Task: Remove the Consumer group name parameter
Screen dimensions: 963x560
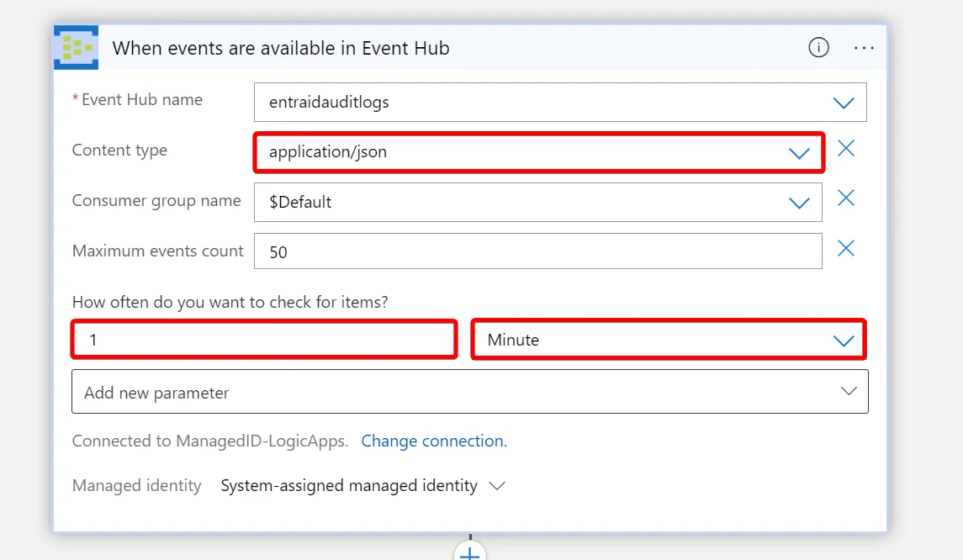Action: (x=846, y=198)
